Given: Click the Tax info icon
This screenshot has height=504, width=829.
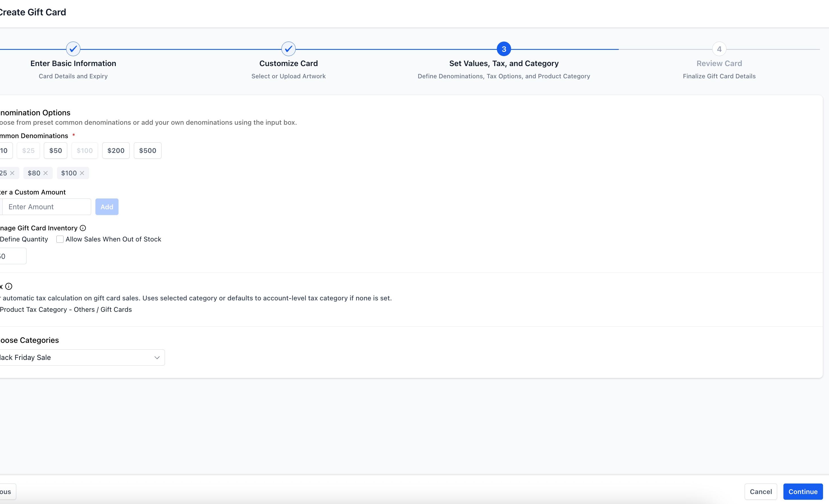Looking at the screenshot, I should pyautogui.click(x=9, y=286).
